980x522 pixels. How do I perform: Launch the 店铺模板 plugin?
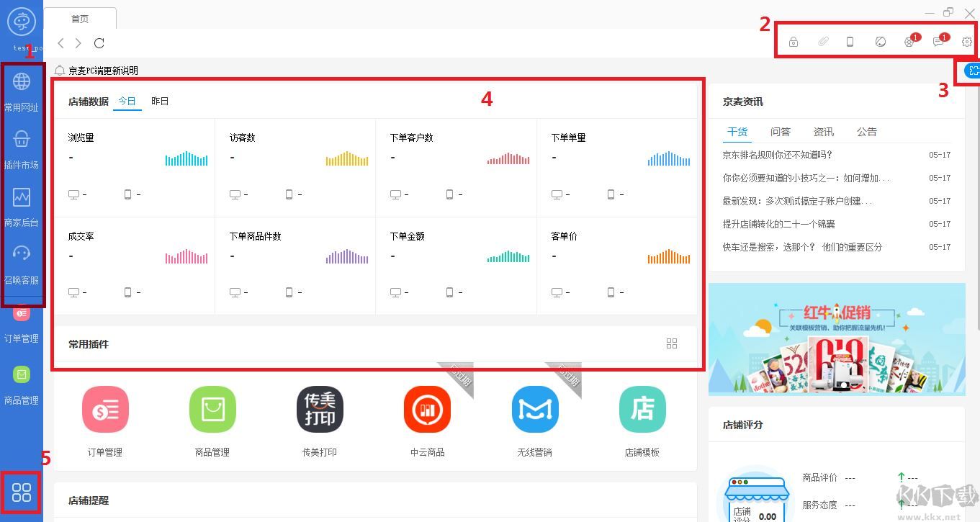click(642, 409)
